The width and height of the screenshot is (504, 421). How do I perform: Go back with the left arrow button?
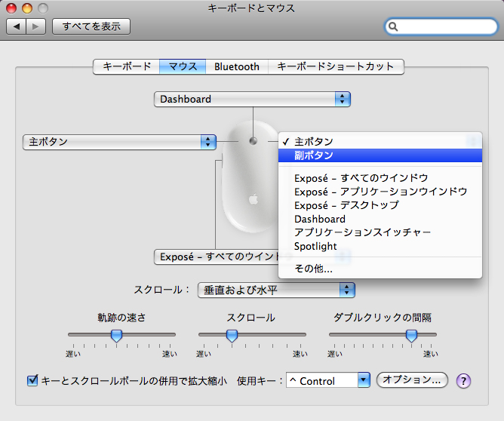(17, 26)
